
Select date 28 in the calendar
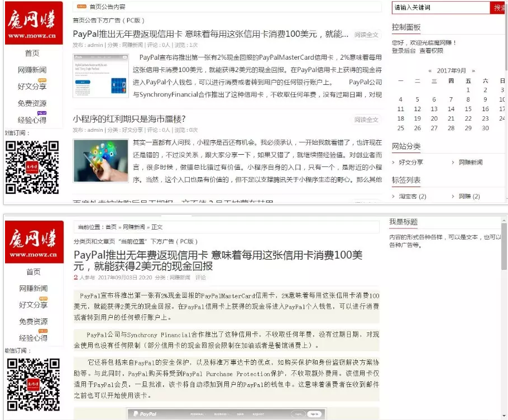(451, 128)
